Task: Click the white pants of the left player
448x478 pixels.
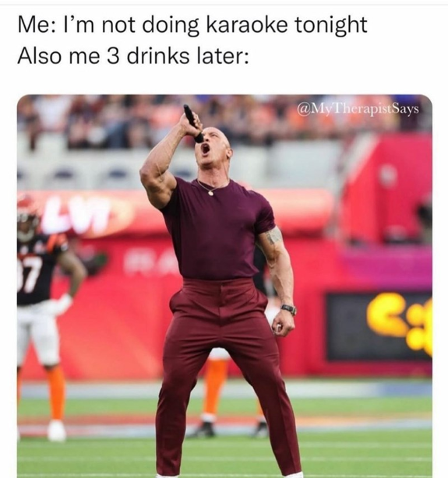Action: (39, 332)
